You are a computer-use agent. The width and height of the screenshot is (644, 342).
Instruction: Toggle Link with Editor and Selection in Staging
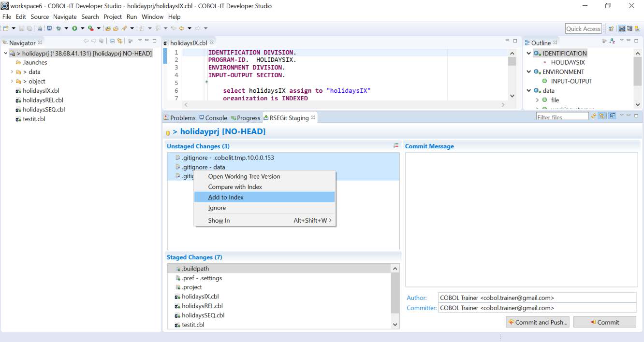click(x=602, y=116)
